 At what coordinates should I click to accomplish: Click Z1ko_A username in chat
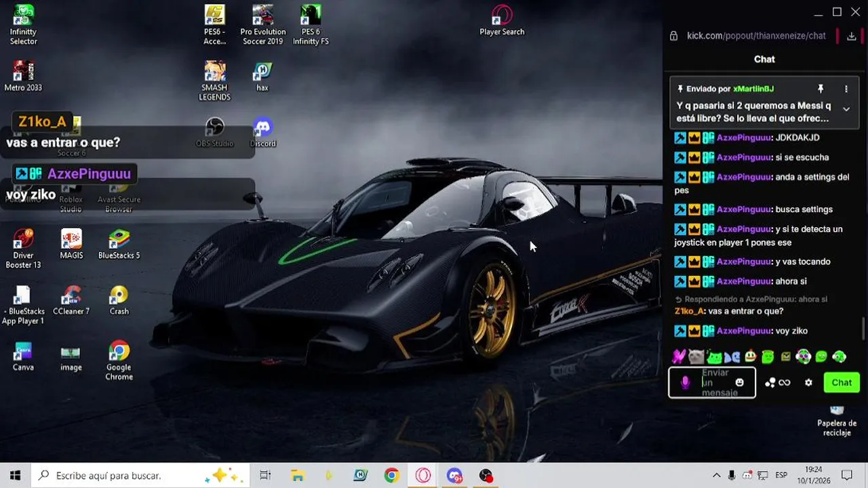[x=689, y=311]
